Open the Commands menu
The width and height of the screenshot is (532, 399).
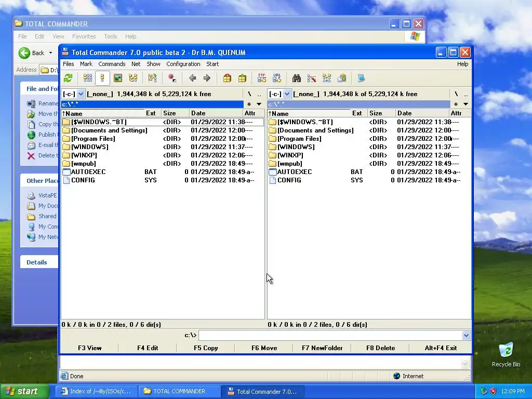click(112, 64)
